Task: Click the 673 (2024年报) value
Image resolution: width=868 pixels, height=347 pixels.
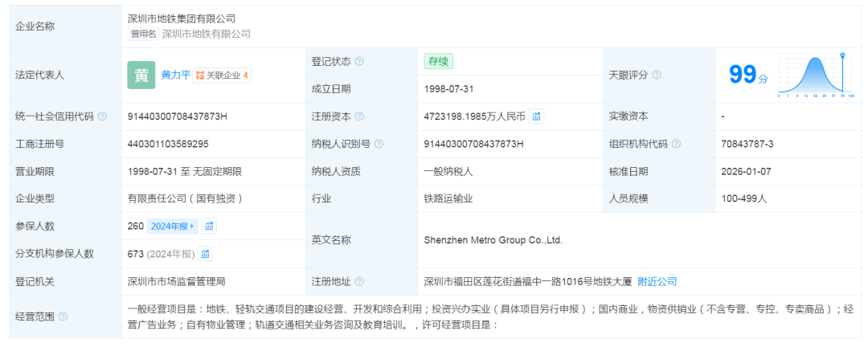Action: tap(161, 254)
